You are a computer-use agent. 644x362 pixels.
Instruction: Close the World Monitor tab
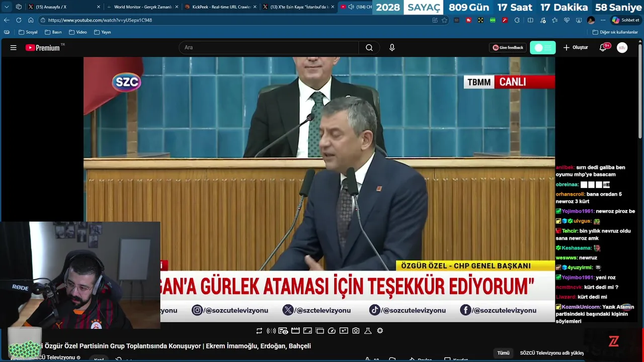tap(177, 7)
